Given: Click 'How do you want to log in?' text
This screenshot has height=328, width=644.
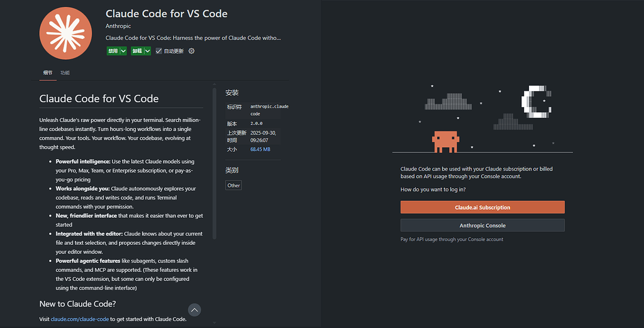Looking at the screenshot, I should 433,189.
